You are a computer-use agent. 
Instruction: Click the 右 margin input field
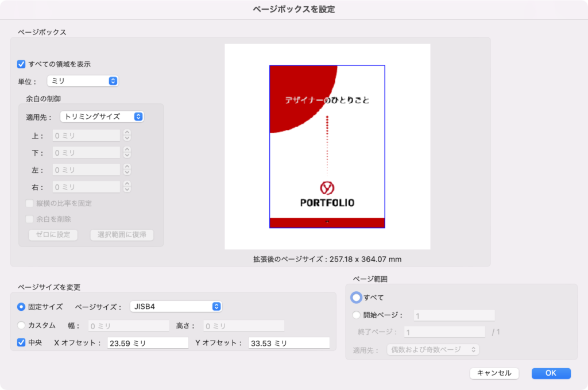pos(86,187)
